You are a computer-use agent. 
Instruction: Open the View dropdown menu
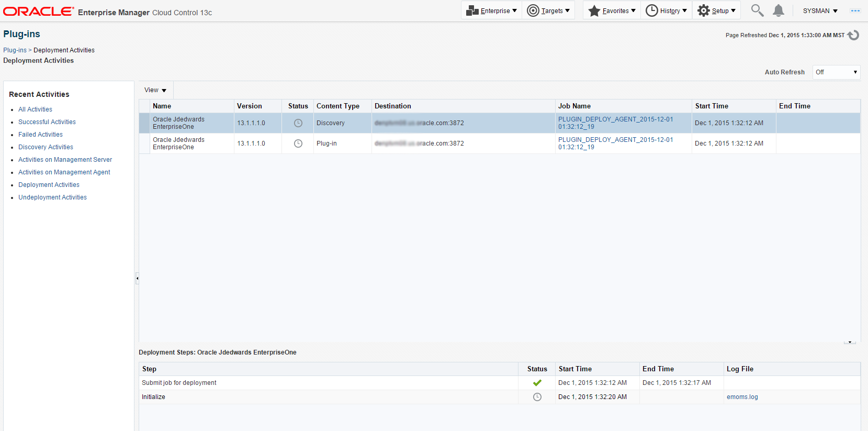pyautogui.click(x=155, y=90)
